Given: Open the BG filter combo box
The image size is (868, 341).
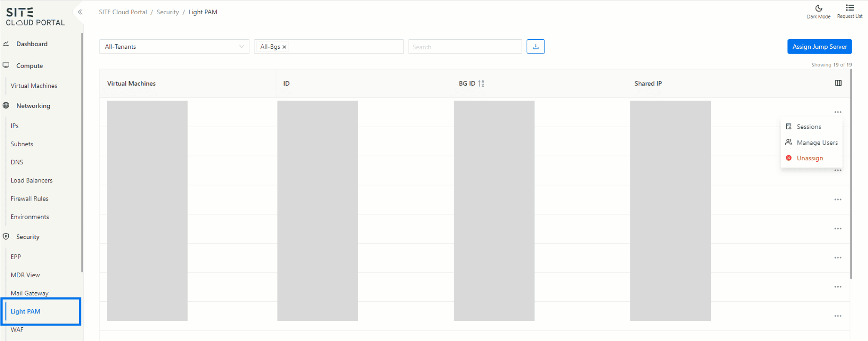Looking at the screenshot, I should (x=344, y=47).
